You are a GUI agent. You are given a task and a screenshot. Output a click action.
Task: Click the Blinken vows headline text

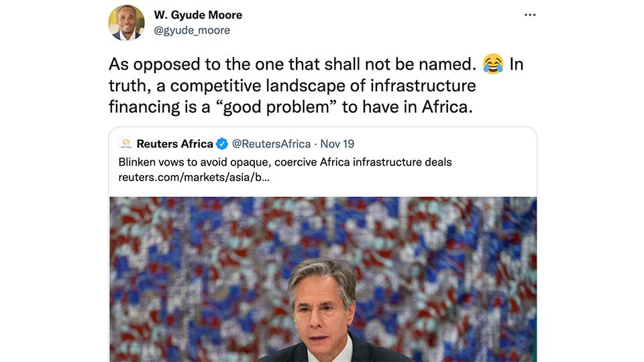285,162
